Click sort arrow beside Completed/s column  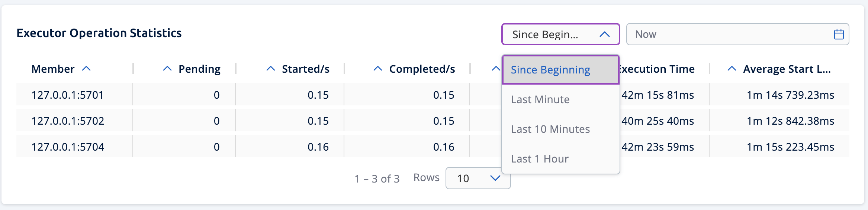(378, 69)
